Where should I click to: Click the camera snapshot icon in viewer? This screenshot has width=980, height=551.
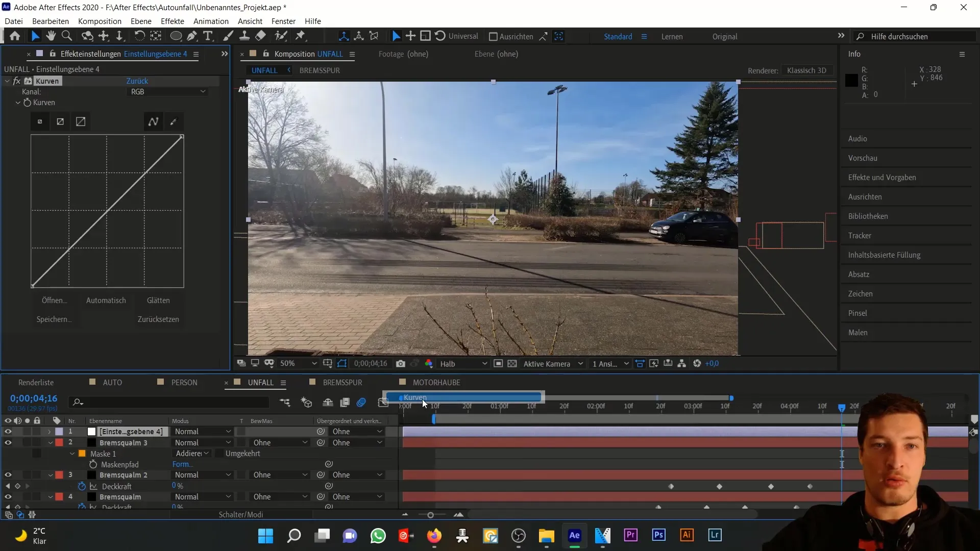(x=401, y=364)
